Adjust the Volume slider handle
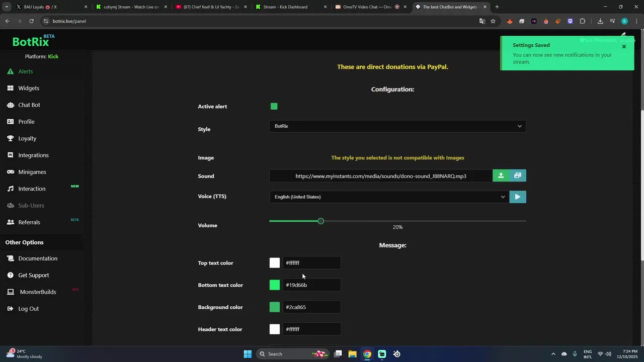644x362 pixels. click(320, 221)
